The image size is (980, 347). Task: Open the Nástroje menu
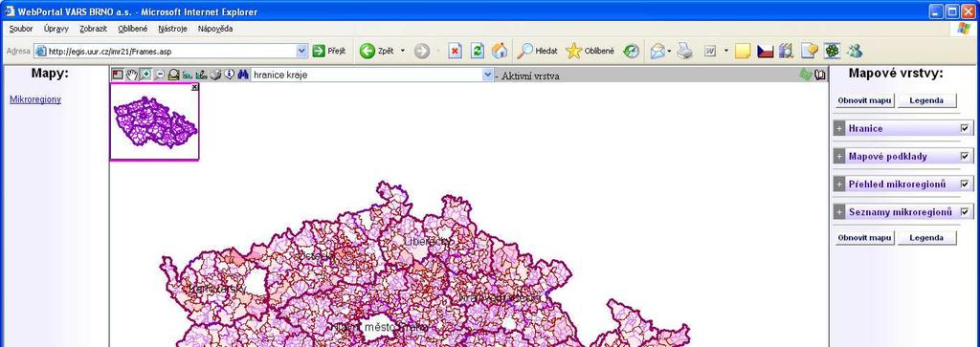pyautogui.click(x=173, y=29)
